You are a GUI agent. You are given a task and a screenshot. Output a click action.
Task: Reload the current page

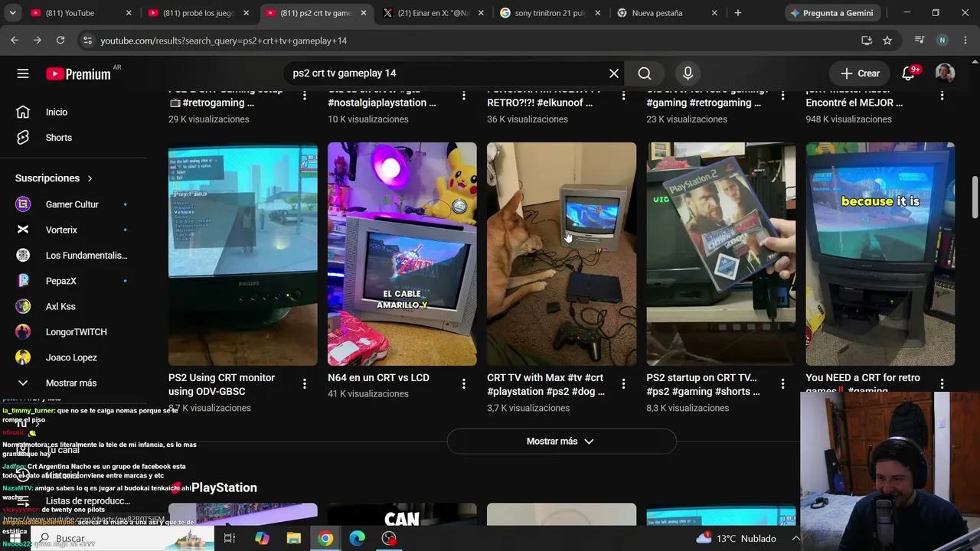coord(60,41)
